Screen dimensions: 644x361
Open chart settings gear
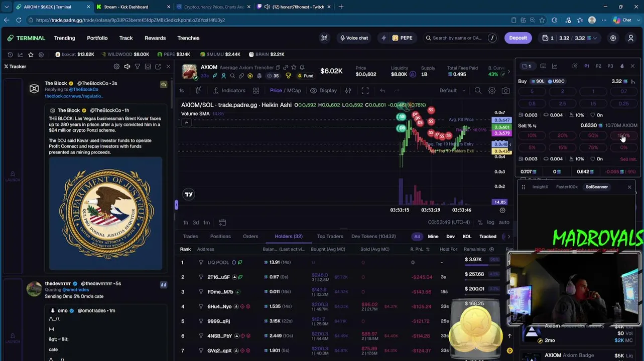pos(492,91)
